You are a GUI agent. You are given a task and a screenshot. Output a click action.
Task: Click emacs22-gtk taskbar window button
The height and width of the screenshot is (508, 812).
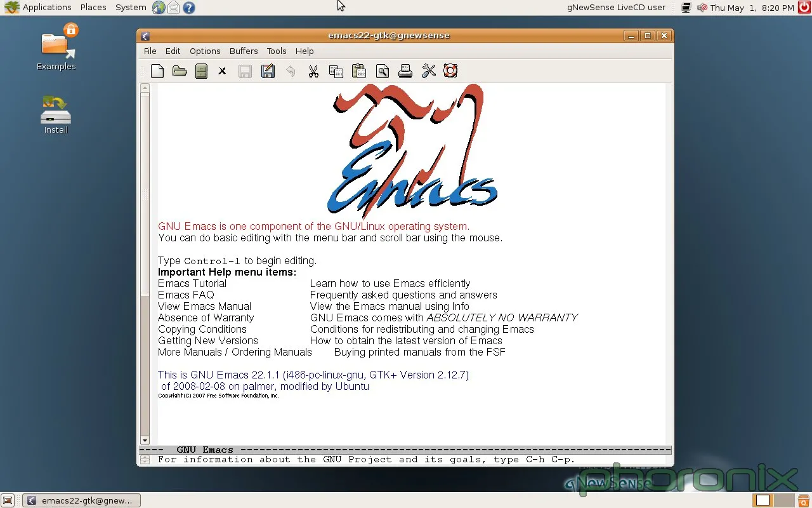pyautogui.click(x=81, y=500)
